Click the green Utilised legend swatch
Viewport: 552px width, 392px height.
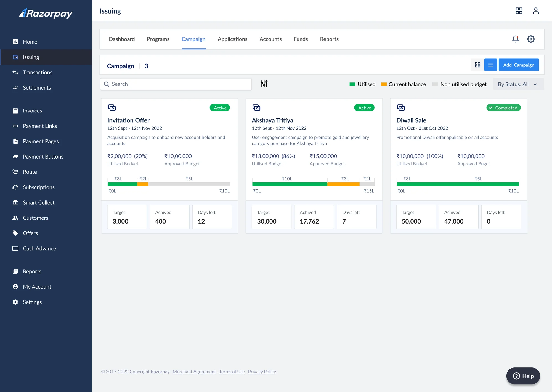pos(352,84)
